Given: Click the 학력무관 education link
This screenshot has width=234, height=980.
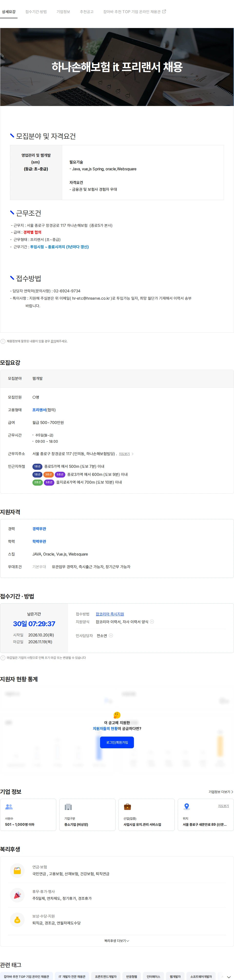Looking at the screenshot, I should [39, 541].
